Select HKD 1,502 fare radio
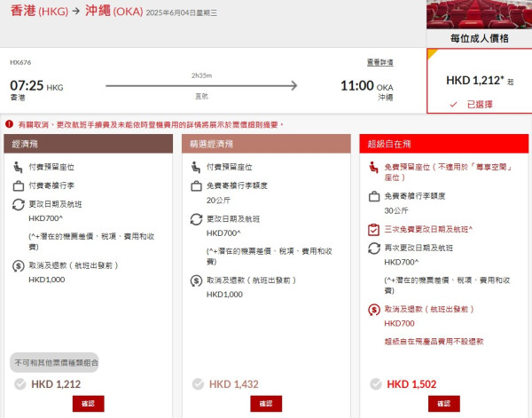Screen dimensions: 532x418 pos(376,384)
